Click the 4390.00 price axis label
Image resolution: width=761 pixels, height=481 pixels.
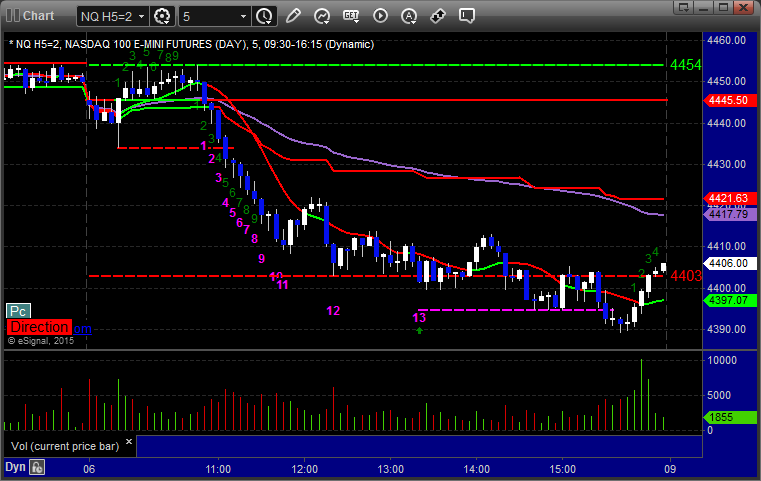click(x=727, y=329)
